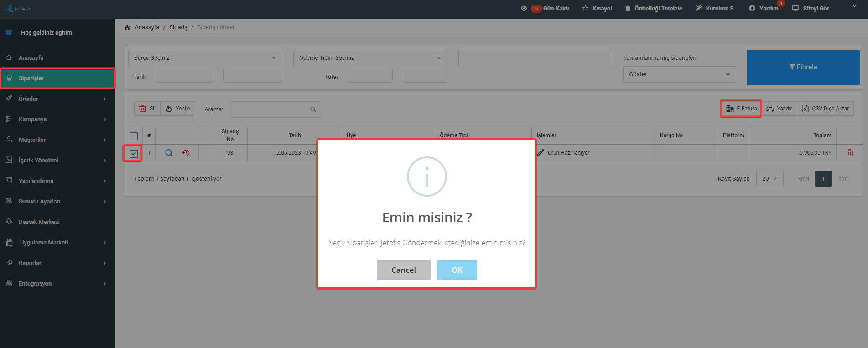Open the Yardım help menu
The width and height of the screenshot is (868, 348).
[x=764, y=9]
